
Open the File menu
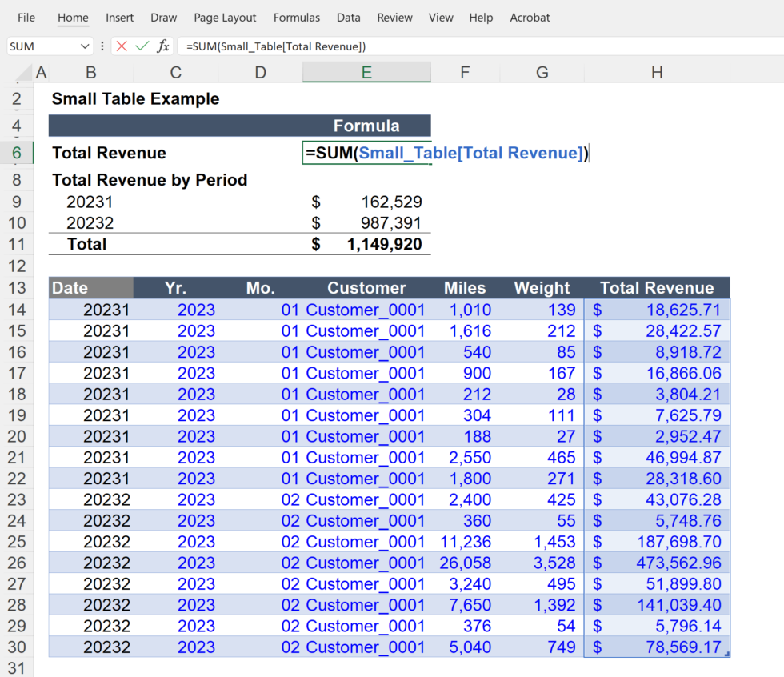click(26, 17)
